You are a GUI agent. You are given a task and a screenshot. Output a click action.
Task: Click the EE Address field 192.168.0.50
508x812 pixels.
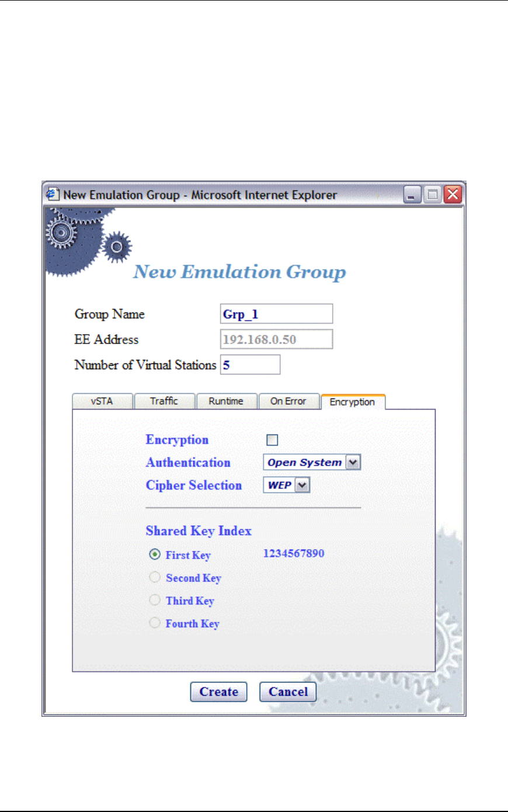pyautogui.click(x=276, y=339)
